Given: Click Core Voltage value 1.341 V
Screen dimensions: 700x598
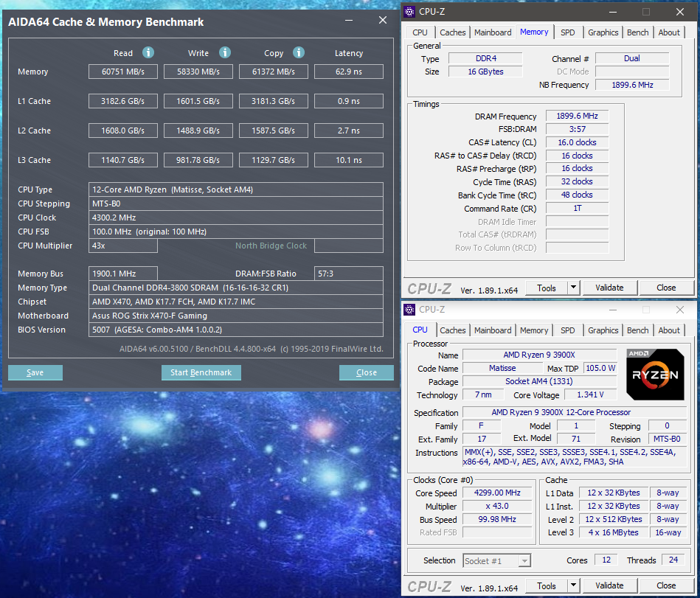Looking at the screenshot, I should coord(590,394).
